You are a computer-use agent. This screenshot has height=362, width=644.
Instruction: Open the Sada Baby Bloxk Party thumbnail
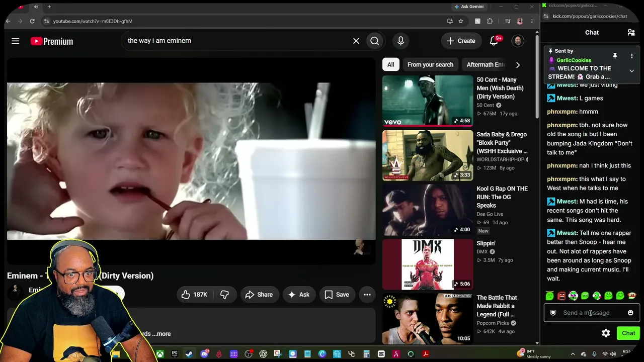pyautogui.click(x=428, y=155)
